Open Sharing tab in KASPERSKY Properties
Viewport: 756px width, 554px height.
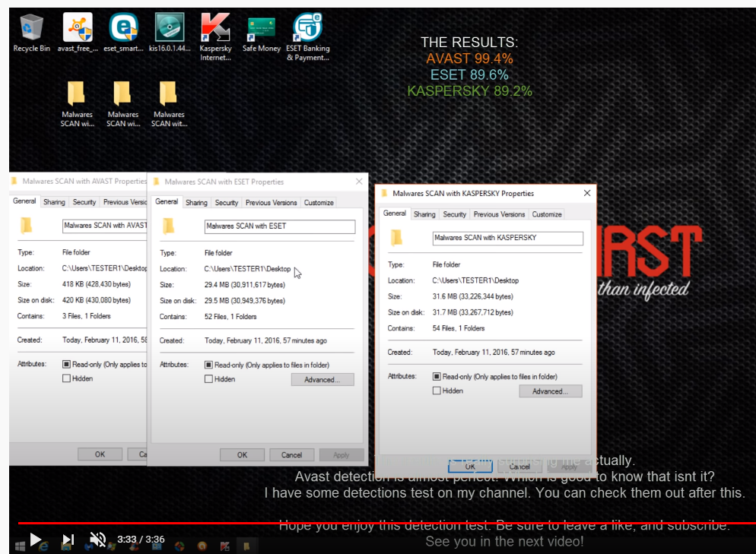(x=424, y=214)
